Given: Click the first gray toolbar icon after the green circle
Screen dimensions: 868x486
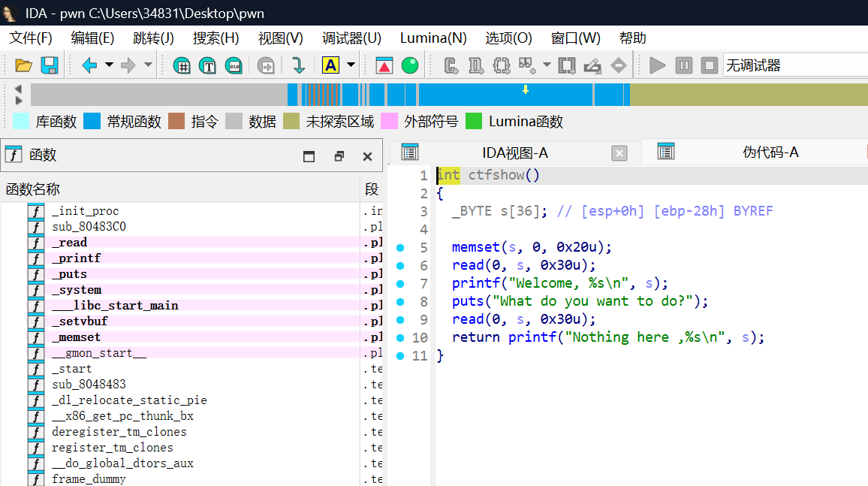Looking at the screenshot, I should (x=451, y=65).
